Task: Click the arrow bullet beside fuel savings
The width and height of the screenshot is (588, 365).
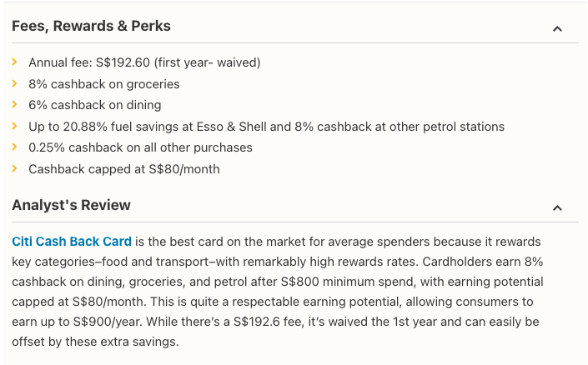Action: [x=15, y=127]
